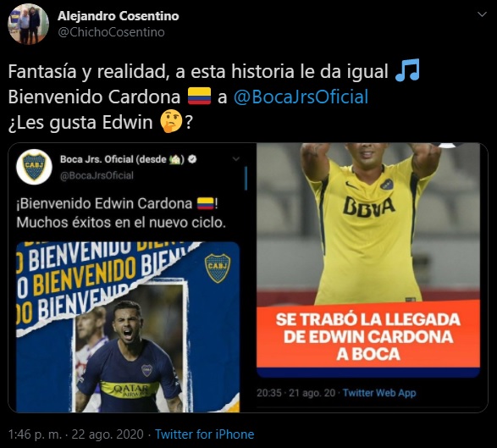Screen dimensions: 497x448
Task: Open the Twitter Web App source link
Action: click(379, 393)
